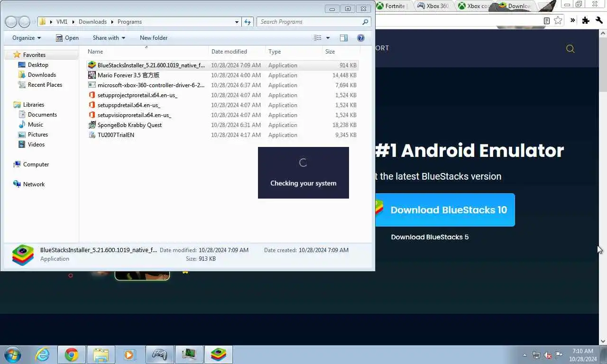Toggle the Explorer preview pane icon

[x=344, y=38]
